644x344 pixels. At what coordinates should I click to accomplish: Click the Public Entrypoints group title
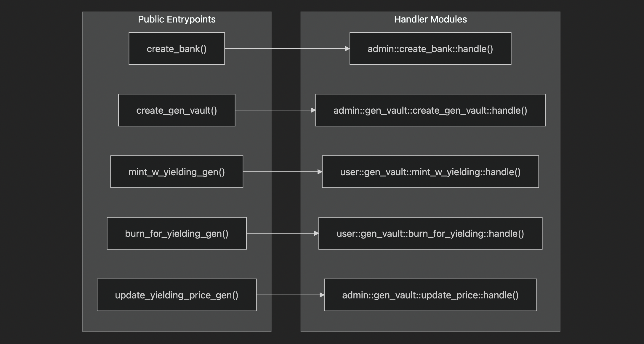click(177, 20)
